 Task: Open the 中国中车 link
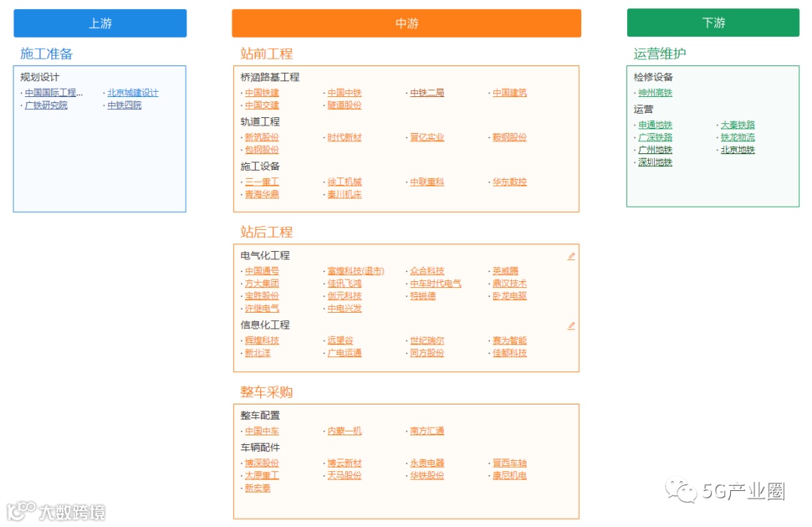pyautogui.click(x=262, y=431)
